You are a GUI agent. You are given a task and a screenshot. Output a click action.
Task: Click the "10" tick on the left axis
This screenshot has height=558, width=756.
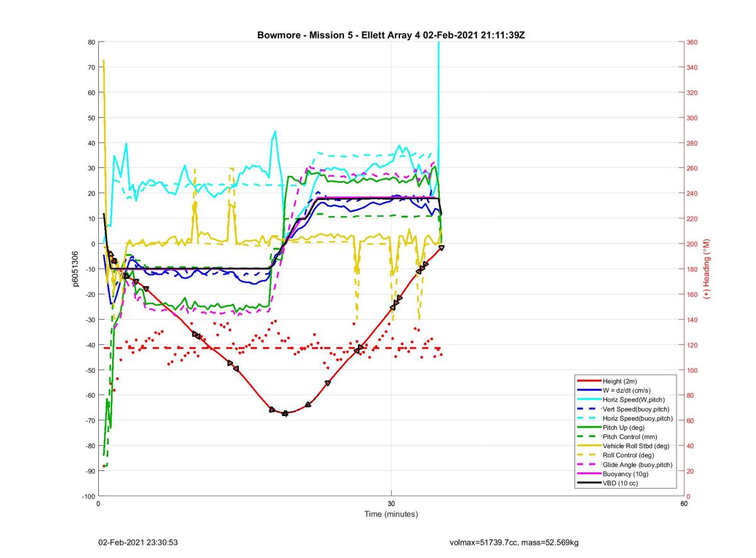[91, 219]
